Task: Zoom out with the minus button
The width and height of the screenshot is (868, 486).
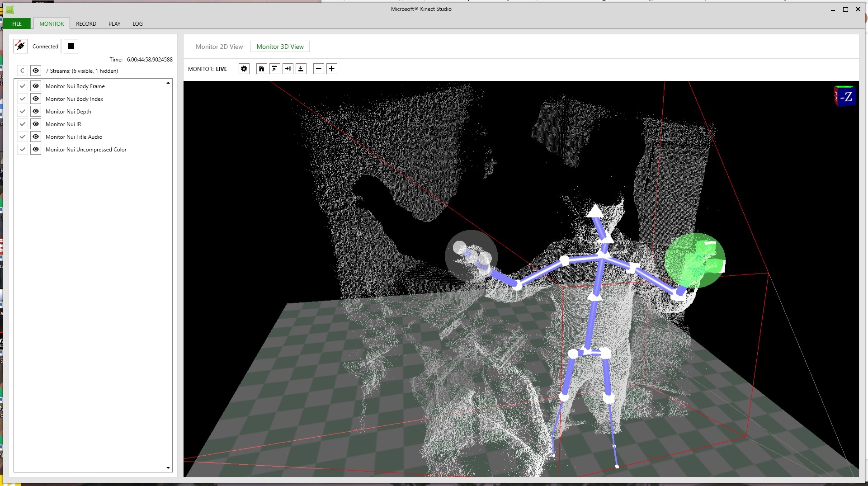Action: pos(319,69)
